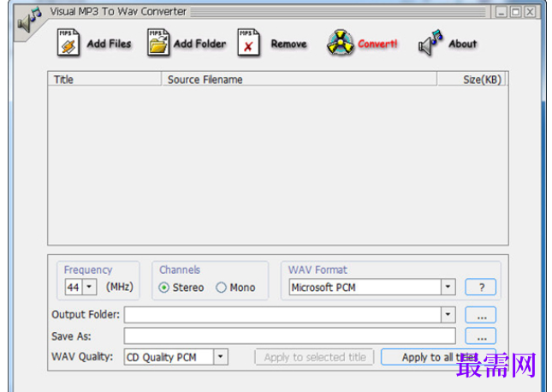Click the Add Files MP3 icon
This screenshot has width=552, height=392.
tap(68, 43)
